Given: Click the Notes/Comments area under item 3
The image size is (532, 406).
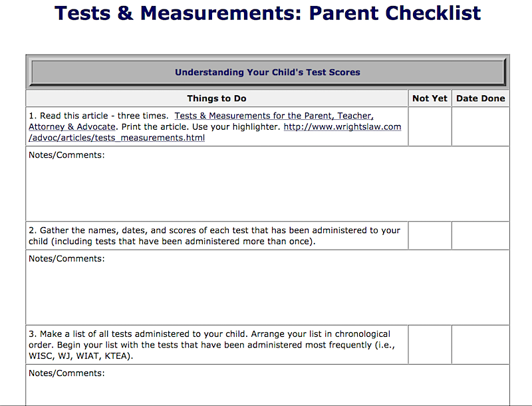Looking at the screenshot, I should (267, 385).
